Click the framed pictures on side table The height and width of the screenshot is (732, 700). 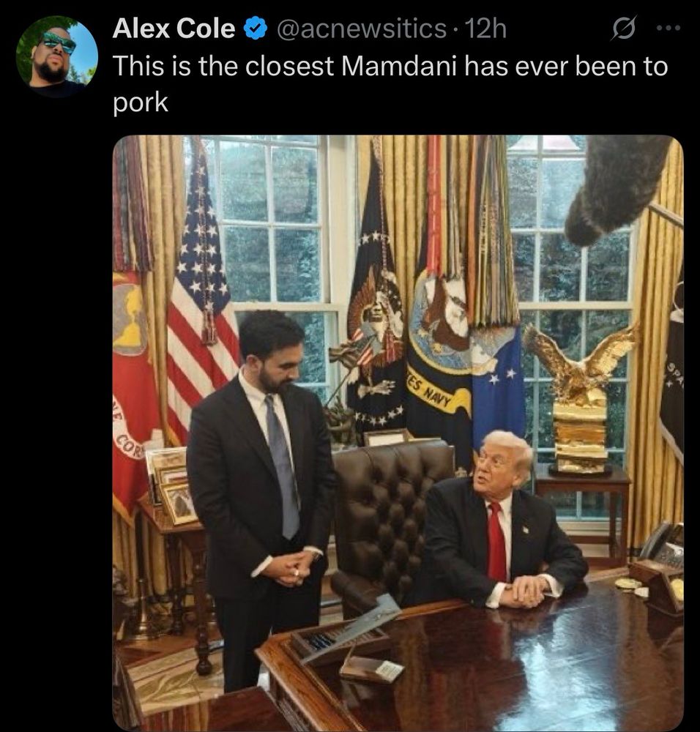tap(172, 485)
